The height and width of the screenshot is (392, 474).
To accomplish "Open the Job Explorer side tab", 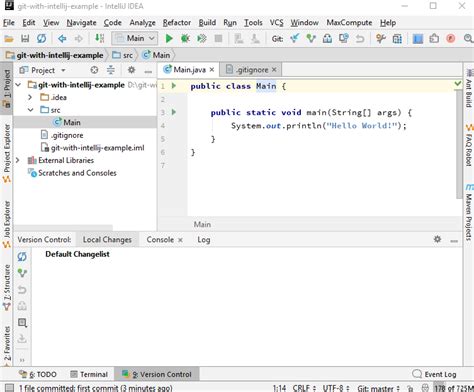I will [x=7, y=224].
